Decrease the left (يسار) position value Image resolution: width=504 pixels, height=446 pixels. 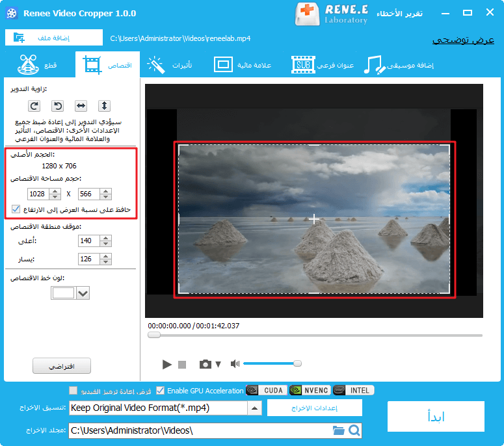[x=106, y=262]
